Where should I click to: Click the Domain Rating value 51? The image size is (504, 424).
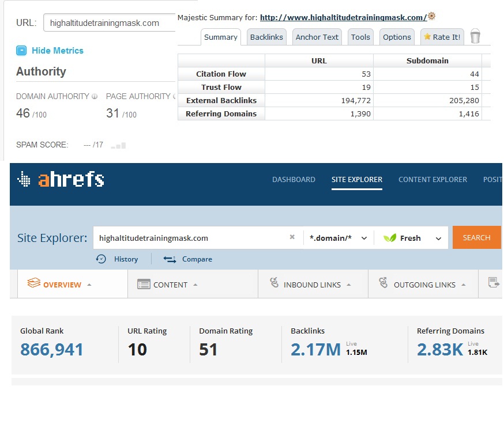point(208,350)
